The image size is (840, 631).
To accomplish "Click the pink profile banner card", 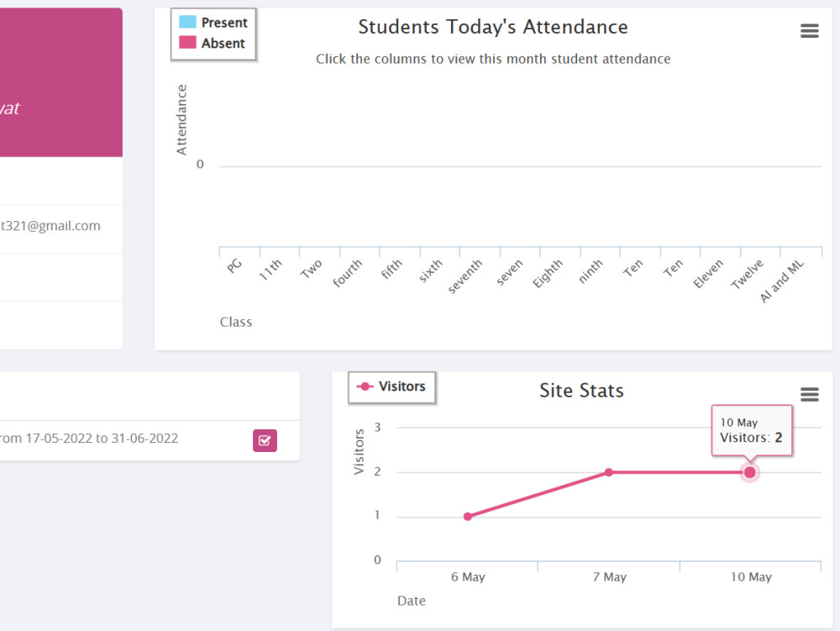I will point(59,82).
